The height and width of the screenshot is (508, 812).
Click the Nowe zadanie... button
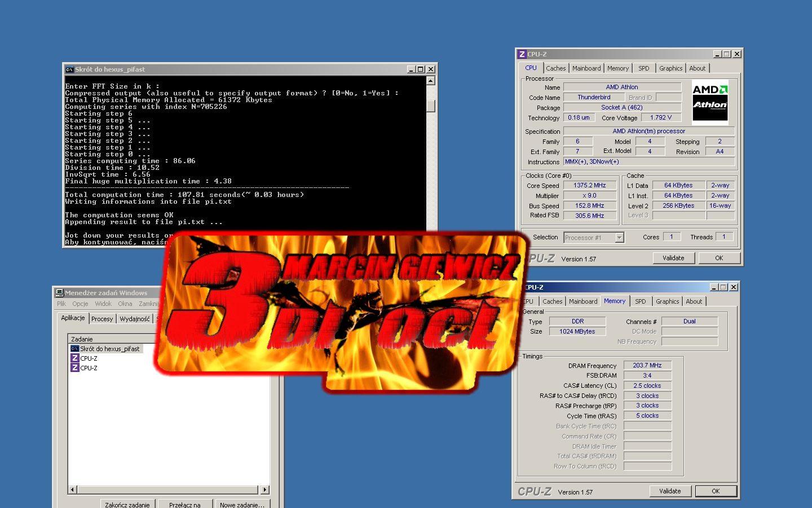click(242, 505)
